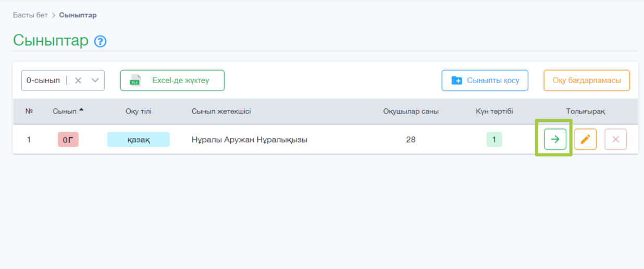The height and width of the screenshot is (269, 644).
Task: Click the Оқушылар саны column header
Action: 411,111
